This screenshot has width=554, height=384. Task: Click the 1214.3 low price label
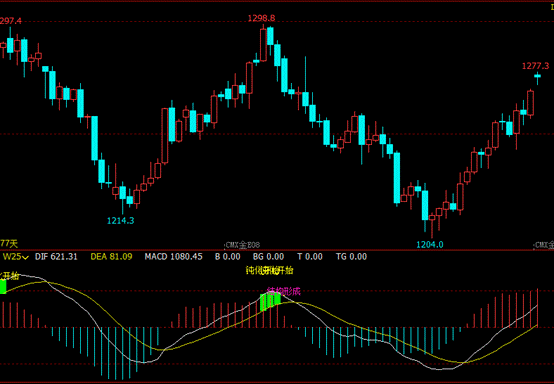tap(120, 221)
